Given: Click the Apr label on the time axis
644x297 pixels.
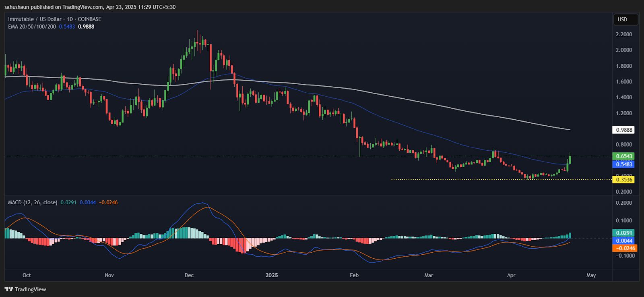Looking at the screenshot, I should point(511,275).
